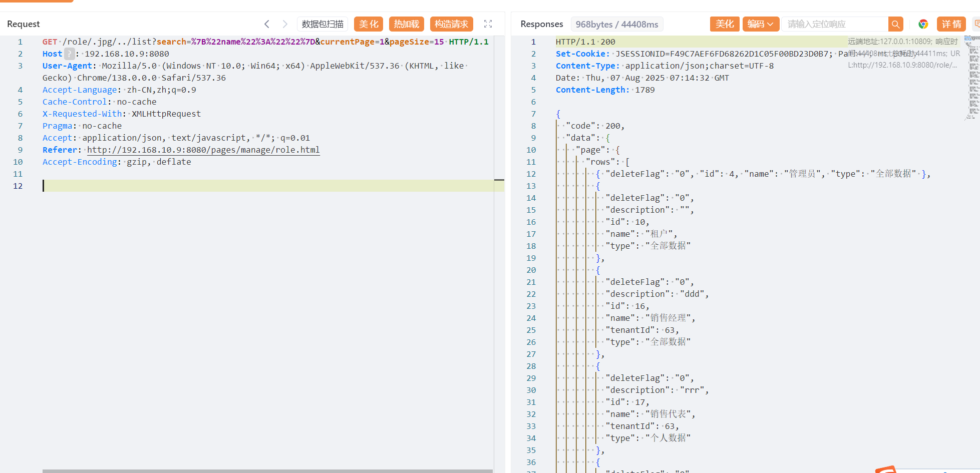Viewport: 980px width, 473px height.
Task: Open the 编码 encoding dropdown
Action: tap(760, 24)
